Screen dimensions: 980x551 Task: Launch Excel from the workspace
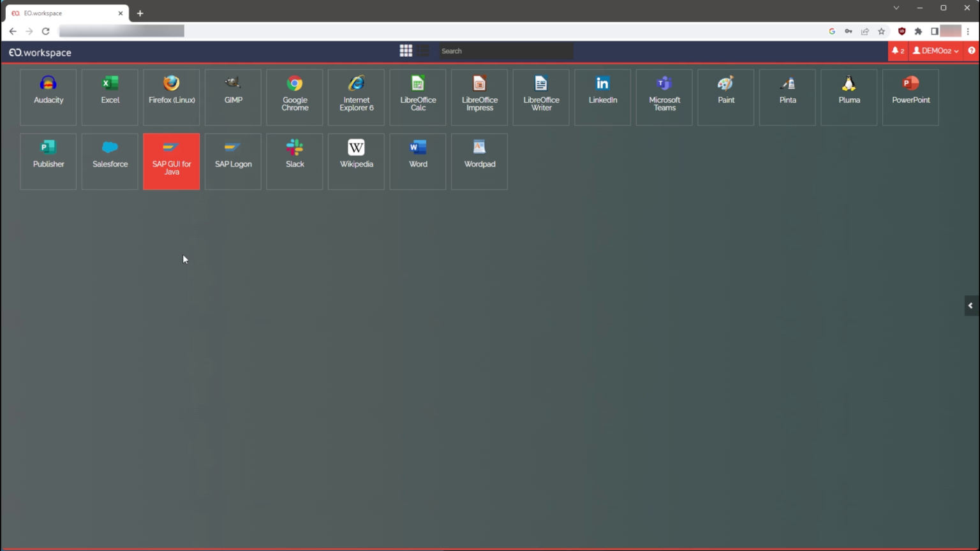tap(110, 98)
